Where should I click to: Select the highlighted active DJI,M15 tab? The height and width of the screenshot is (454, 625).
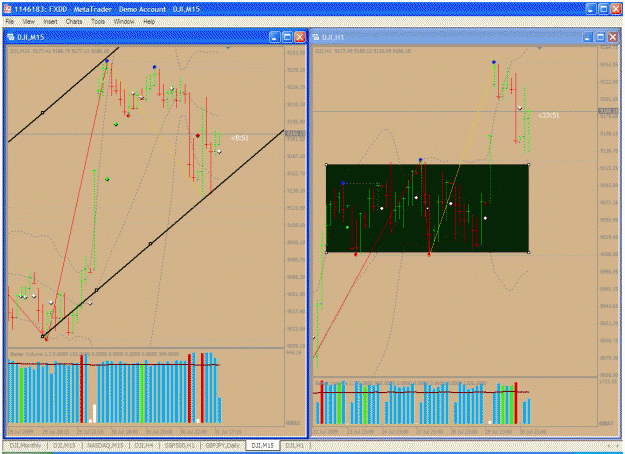click(x=263, y=445)
